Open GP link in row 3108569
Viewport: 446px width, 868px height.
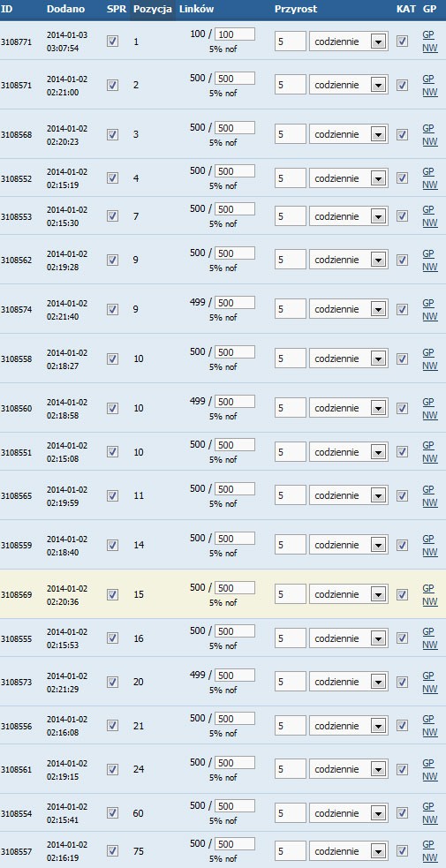pyautogui.click(x=428, y=587)
